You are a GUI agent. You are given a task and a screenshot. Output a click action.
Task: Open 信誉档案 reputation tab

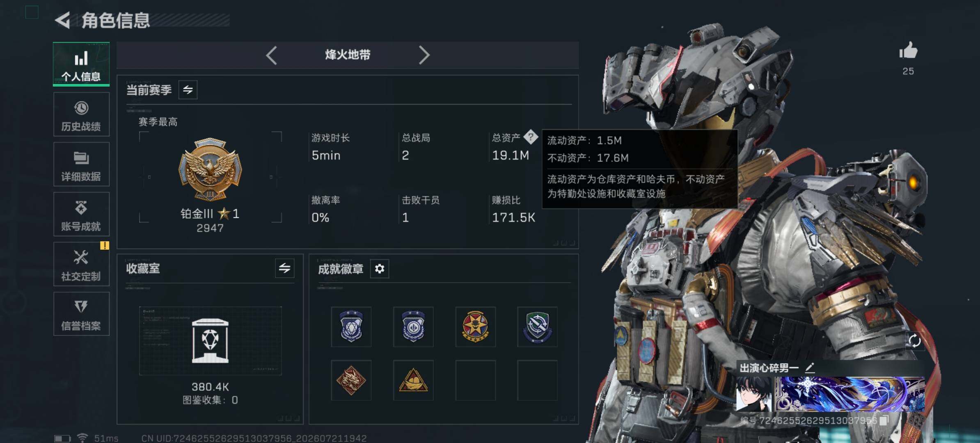coord(81,314)
